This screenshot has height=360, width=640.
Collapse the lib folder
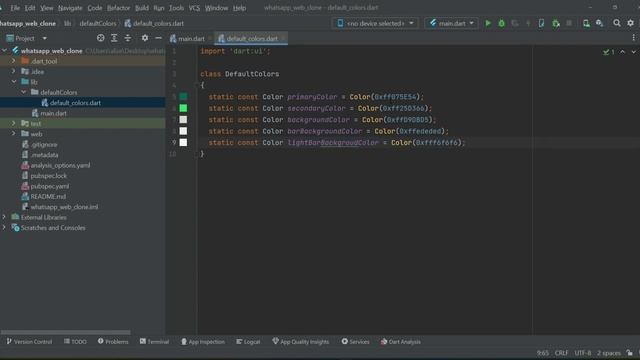(x=13, y=82)
